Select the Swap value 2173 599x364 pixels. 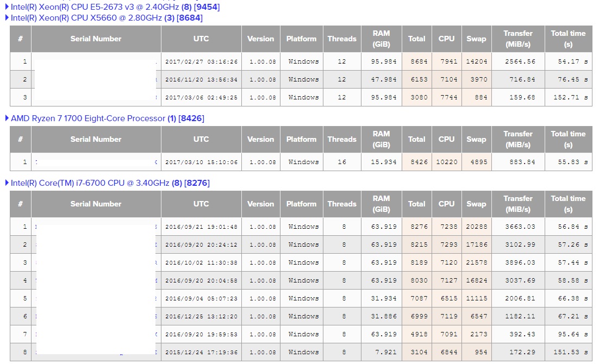[x=479, y=334]
